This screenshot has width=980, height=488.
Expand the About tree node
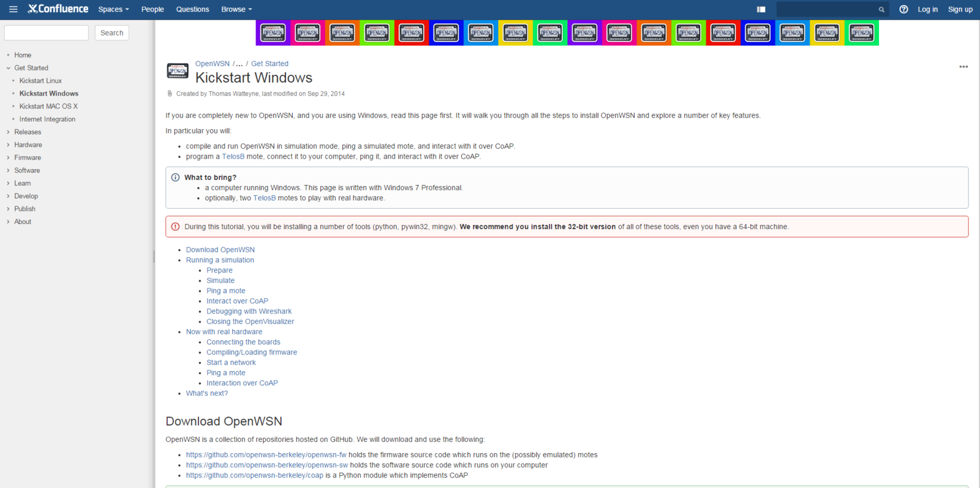(x=9, y=222)
